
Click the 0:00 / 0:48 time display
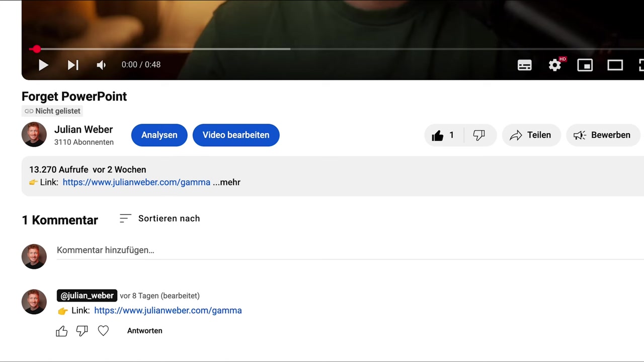pyautogui.click(x=141, y=65)
